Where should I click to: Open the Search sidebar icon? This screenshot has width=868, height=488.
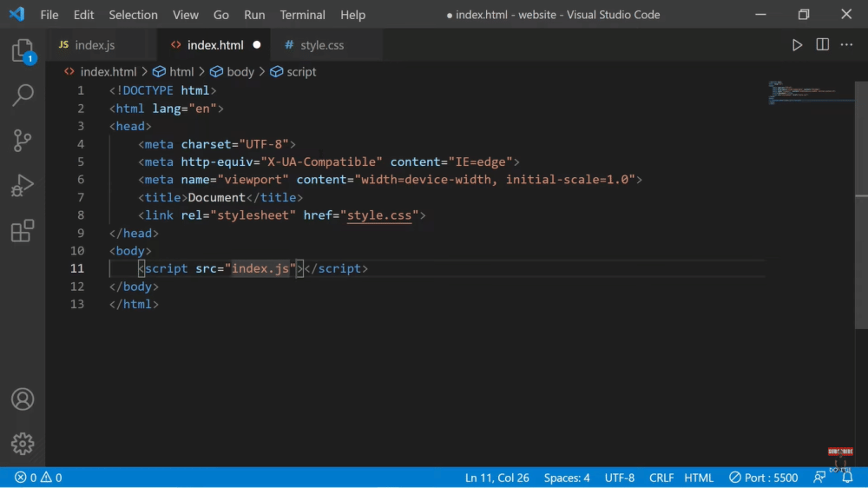[x=23, y=96]
